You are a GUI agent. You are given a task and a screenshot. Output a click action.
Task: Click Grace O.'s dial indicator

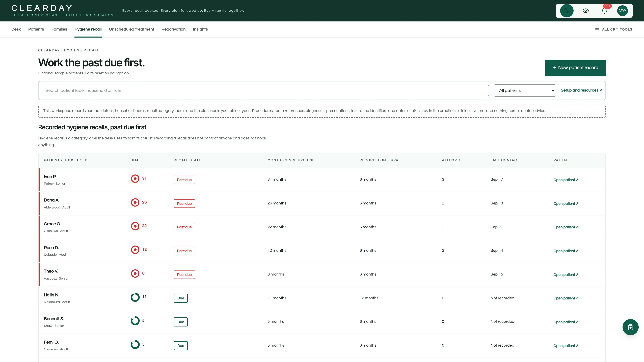[135, 226]
